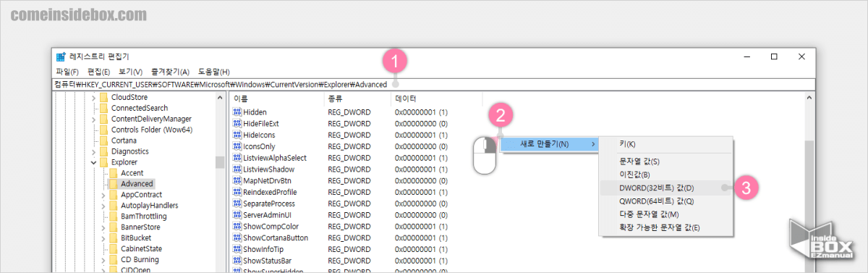Click the registry path address bar

click(x=434, y=84)
